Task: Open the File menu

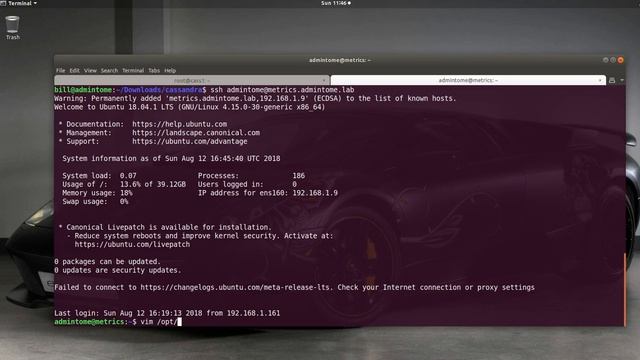Action: [60, 71]
